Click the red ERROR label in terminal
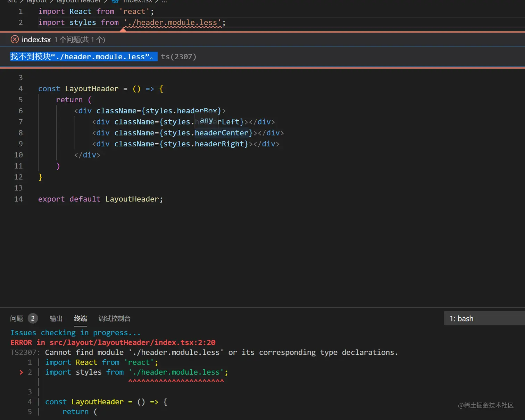Screen dimensions: 525x420 click(x=21, y=343)
